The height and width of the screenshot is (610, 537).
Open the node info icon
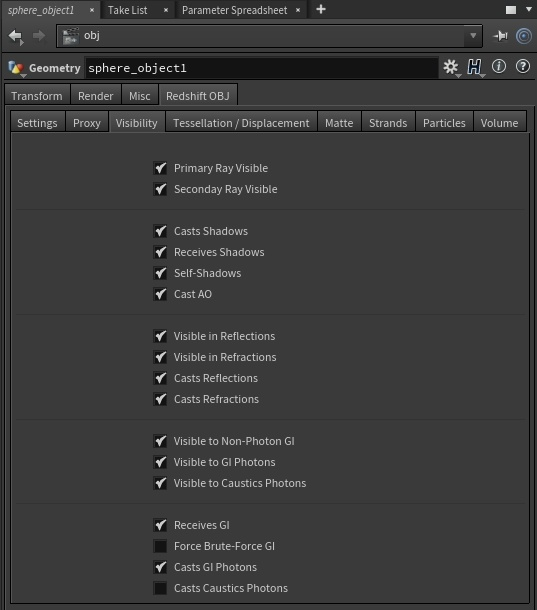click(x=499, y=67)
